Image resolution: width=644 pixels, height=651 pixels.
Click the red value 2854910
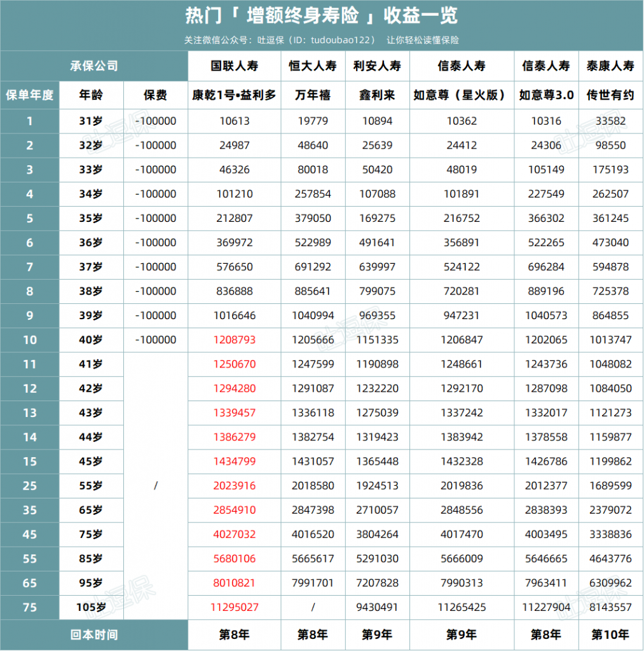[x=234, y=510]
